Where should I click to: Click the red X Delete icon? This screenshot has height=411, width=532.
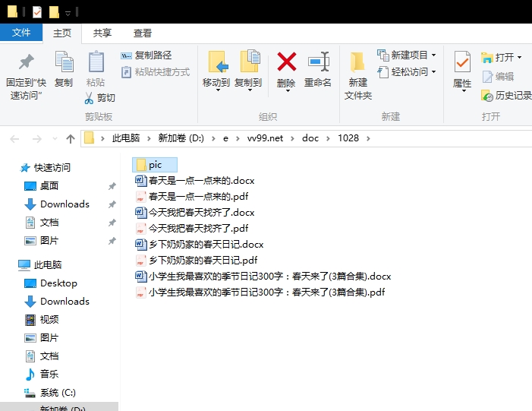click(x=287, y=62)
